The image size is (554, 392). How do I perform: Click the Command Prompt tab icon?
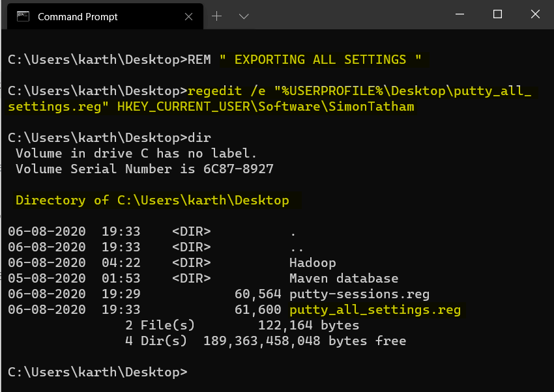[23, 16]
